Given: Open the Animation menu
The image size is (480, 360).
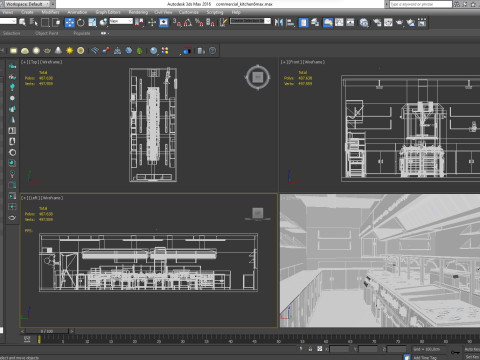Looking at the screenshot, I should 77,12.
